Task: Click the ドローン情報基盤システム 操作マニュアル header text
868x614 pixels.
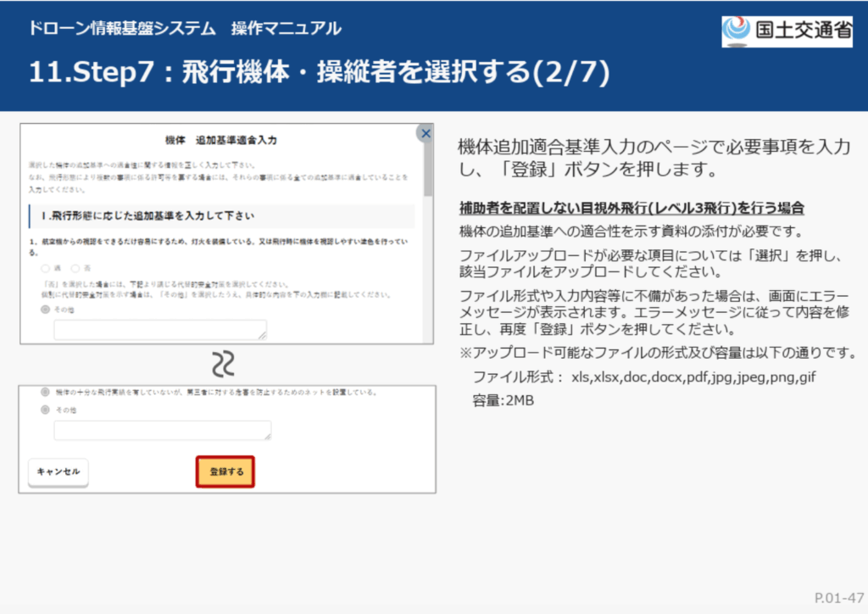Action: [x=185, y=29]
